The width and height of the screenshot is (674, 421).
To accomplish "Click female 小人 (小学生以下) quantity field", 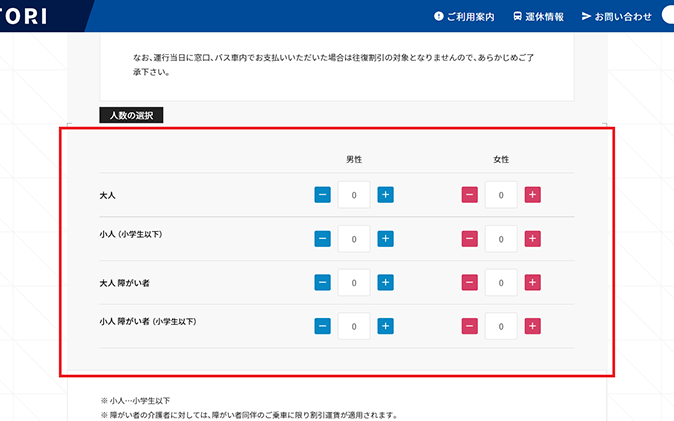I will click(501, 239).
